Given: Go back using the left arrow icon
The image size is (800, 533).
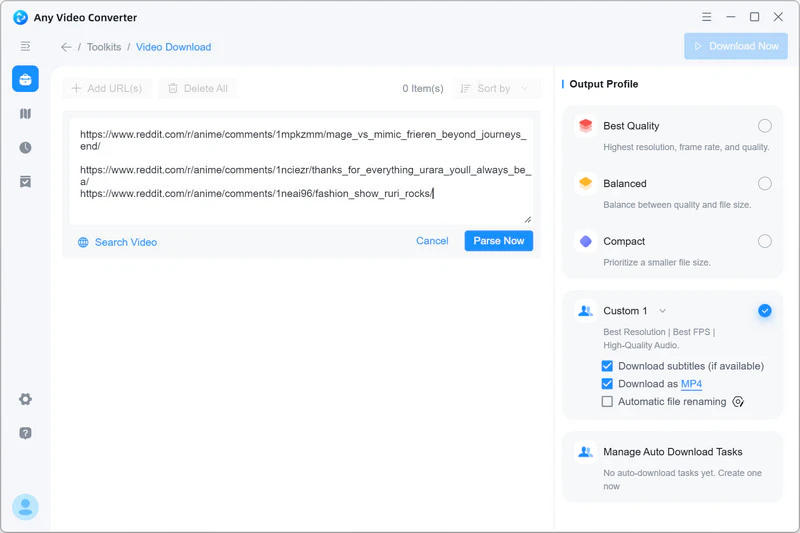Looking at the screenshot, I should (66, 47).
